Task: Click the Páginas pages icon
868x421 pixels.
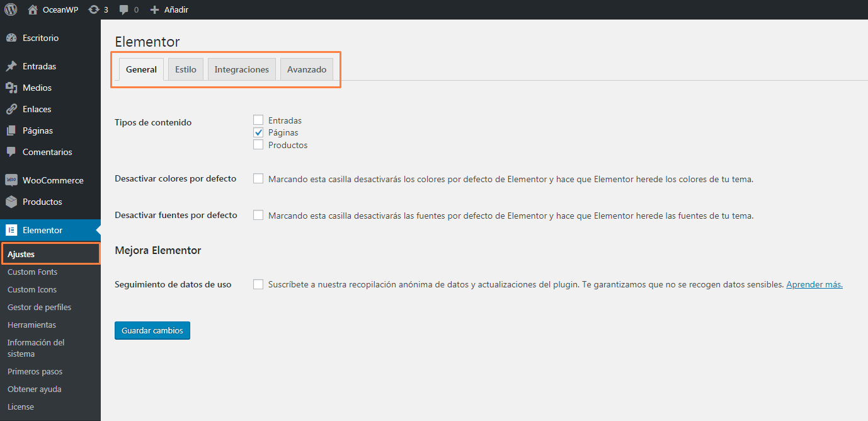Action: [11, 130]
